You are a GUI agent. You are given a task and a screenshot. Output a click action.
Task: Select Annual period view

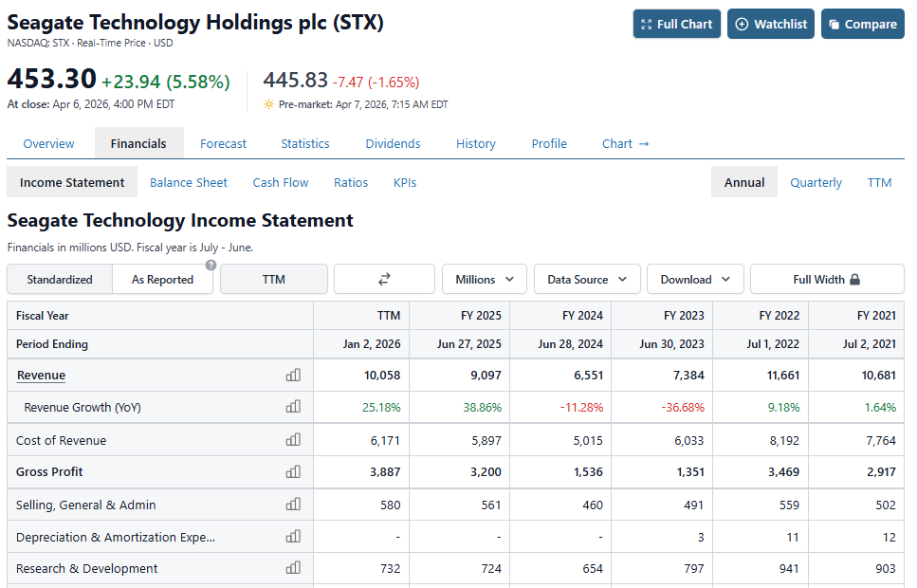point(743,182)
